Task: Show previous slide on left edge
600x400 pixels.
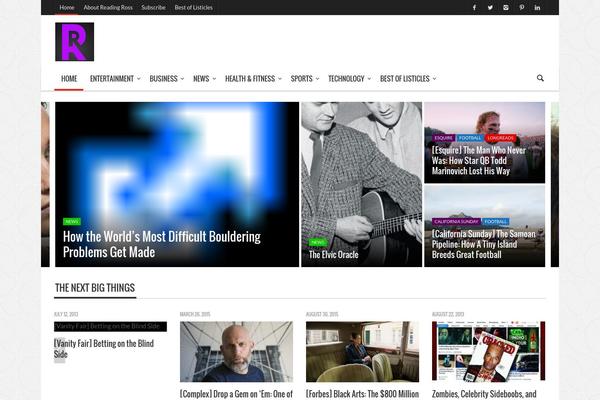Action: 45,184
